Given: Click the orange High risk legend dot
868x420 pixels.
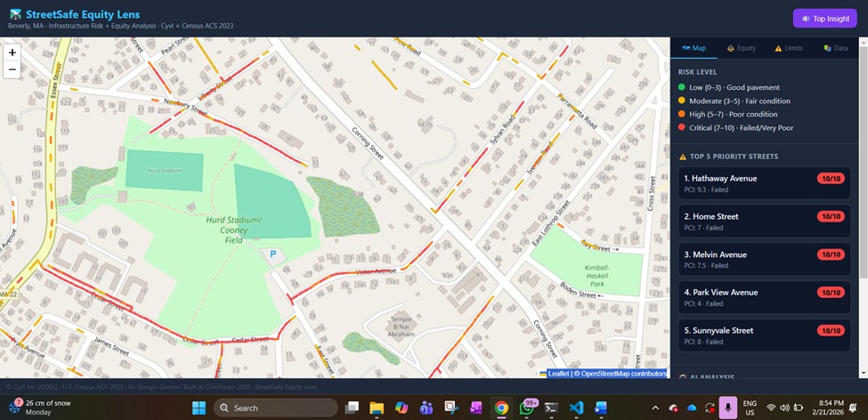Looking at the screenshot, I should [x=681, y=114].
